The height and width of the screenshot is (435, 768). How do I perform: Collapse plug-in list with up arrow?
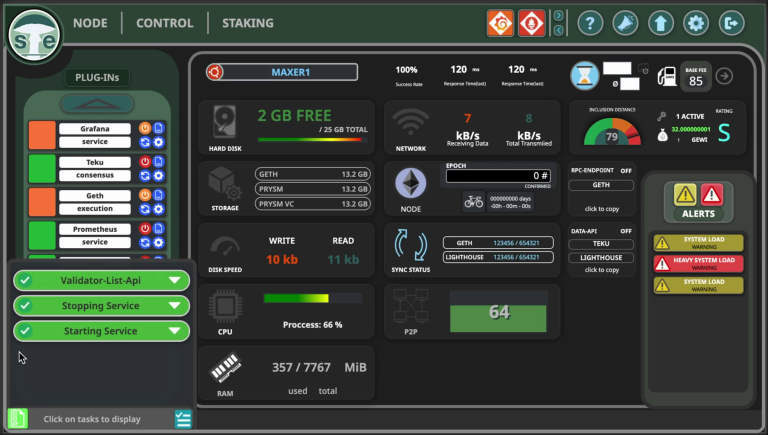97,103
